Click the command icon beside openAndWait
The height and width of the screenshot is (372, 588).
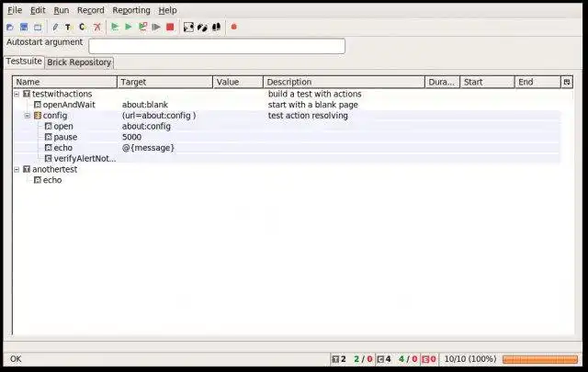(37, 105)
